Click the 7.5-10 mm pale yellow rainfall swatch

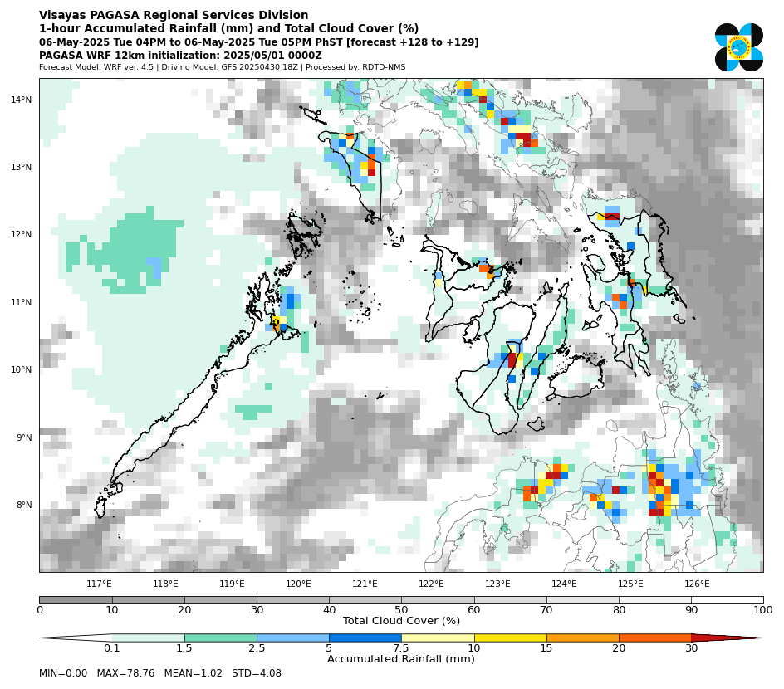click(x=438, y=638)
